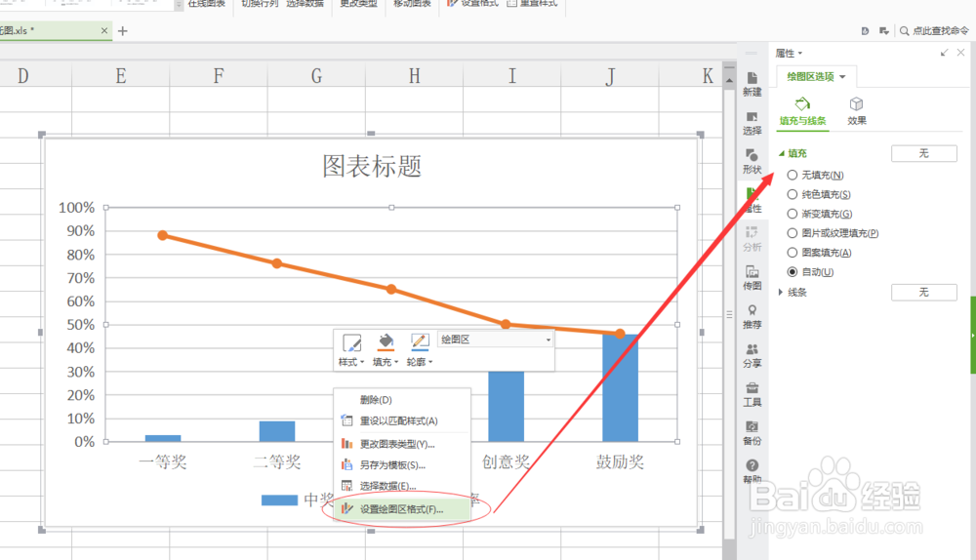Click the 填充 (Fill) bucket in mini toolbar
The image size is (976, 560).
point(386,341)
